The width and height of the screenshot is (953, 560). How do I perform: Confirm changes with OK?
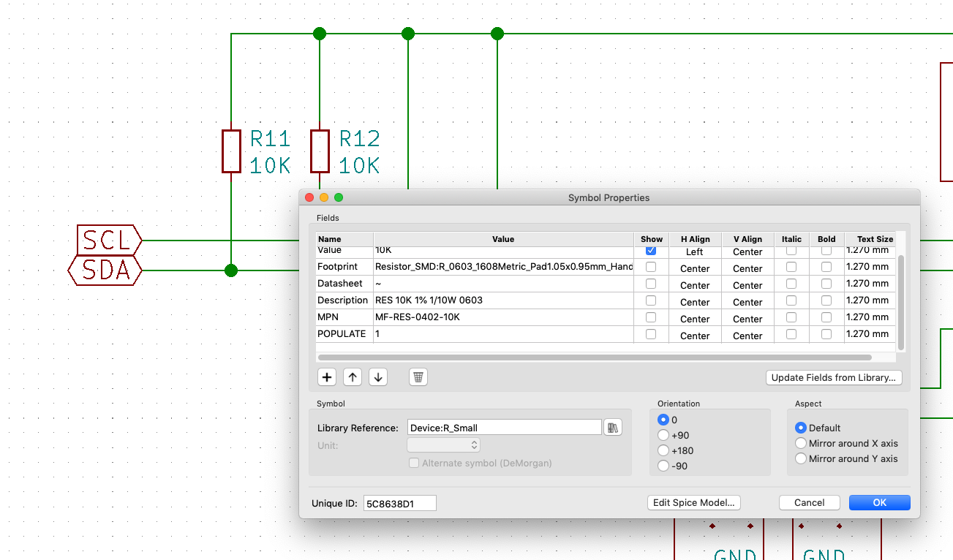(x=879, y=502)
